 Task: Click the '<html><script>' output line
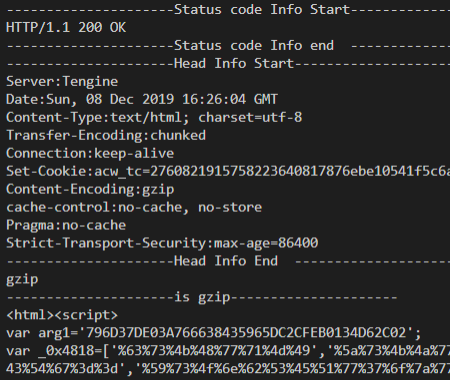[x=62, y=315]
